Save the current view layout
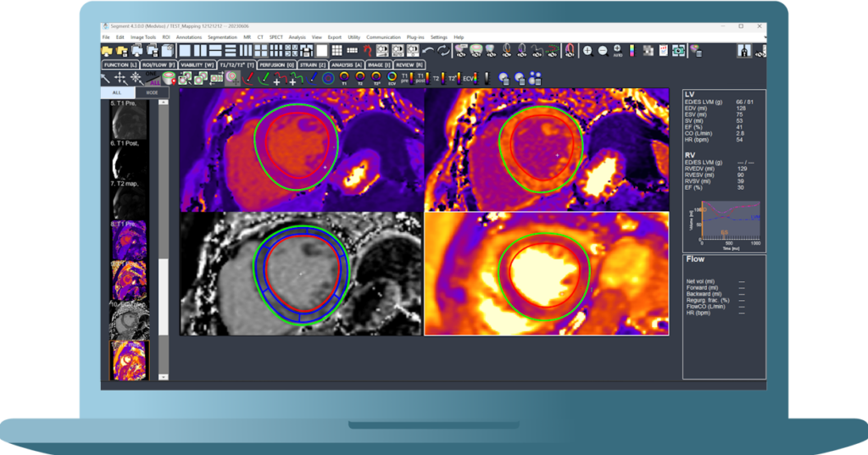 (x=306, y=51)
